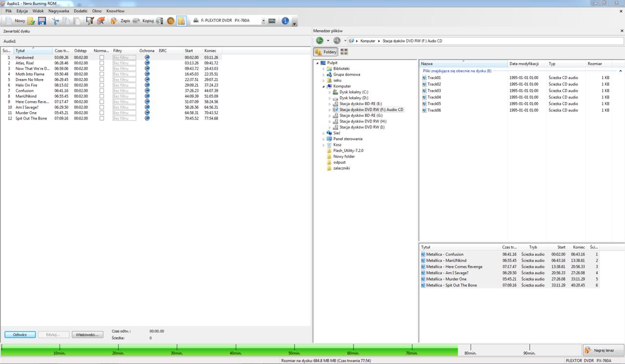
Task: Click the burning flame toolbar icon
Action: pos(101,21)
